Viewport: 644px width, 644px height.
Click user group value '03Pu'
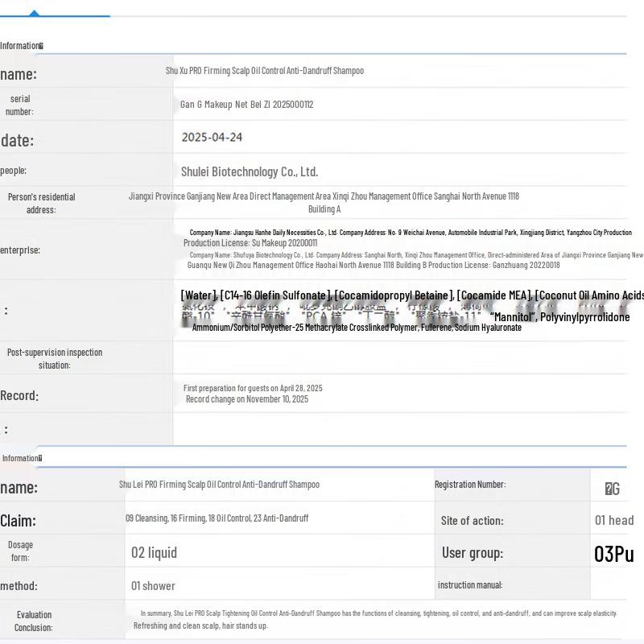click(614, 554)
